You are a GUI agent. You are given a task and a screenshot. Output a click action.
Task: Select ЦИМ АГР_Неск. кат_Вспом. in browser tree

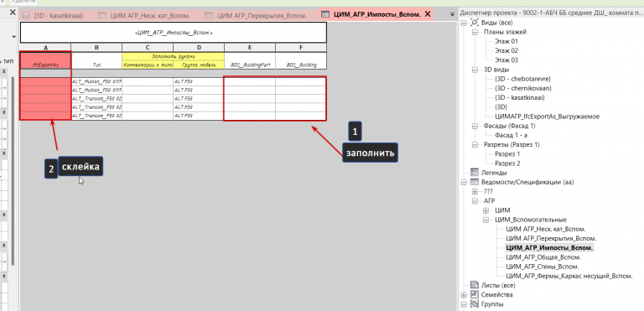coord(546,229)
